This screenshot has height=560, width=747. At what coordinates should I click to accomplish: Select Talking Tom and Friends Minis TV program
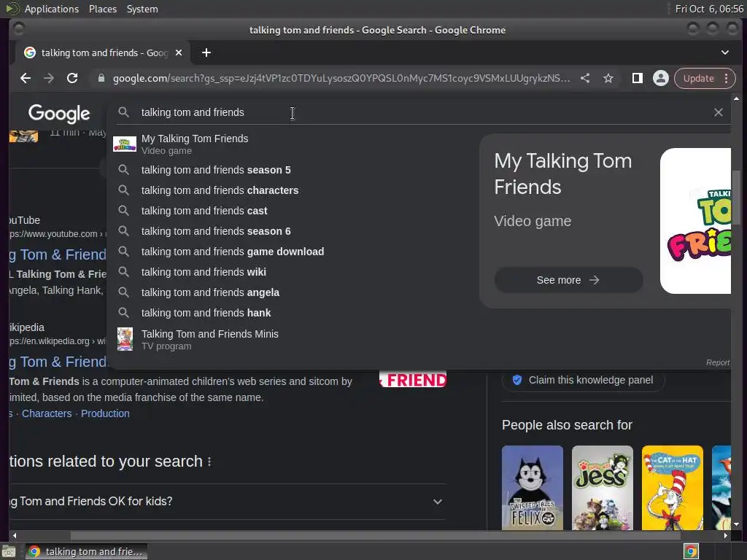coord(293,340)
